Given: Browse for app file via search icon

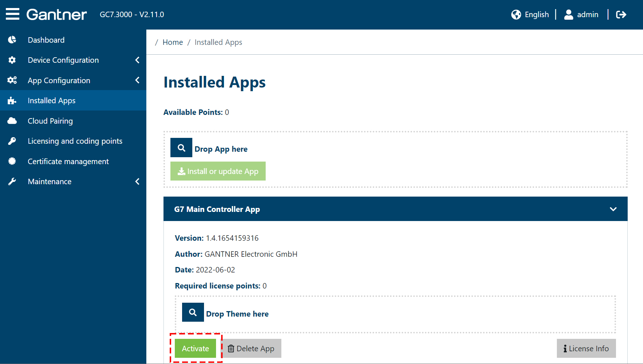Looking at the screenshot, I should 181,148.
